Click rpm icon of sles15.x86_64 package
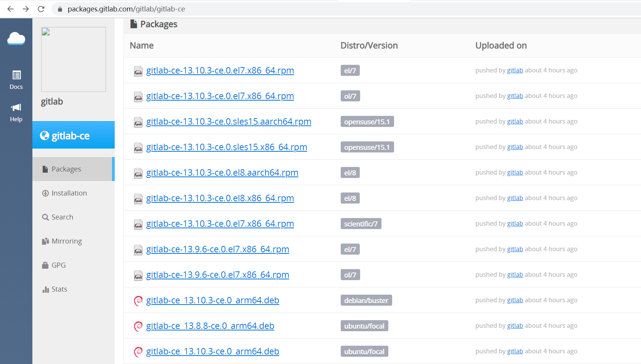The height and width of the screenshot is (364, 641). [x=138, y=148]
